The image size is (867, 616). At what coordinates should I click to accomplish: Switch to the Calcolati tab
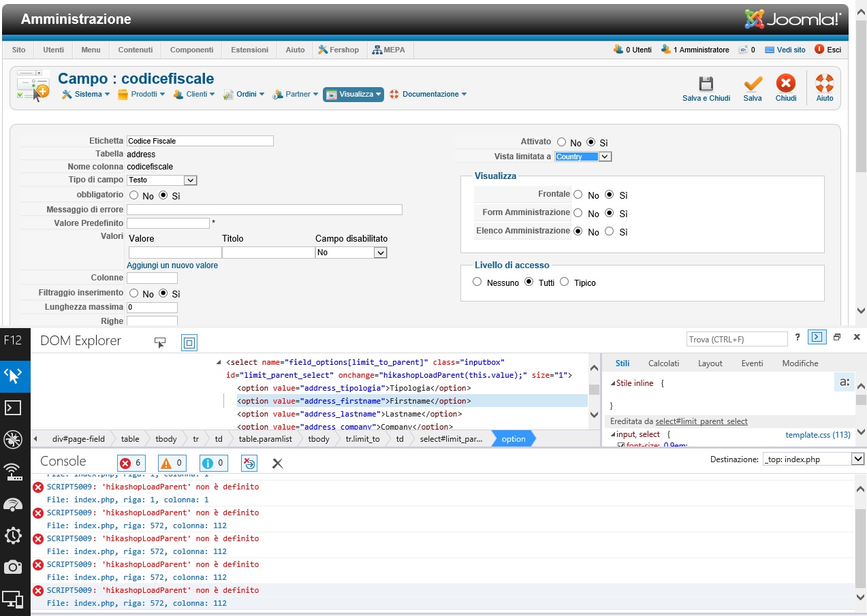click(x=663, y=363)
